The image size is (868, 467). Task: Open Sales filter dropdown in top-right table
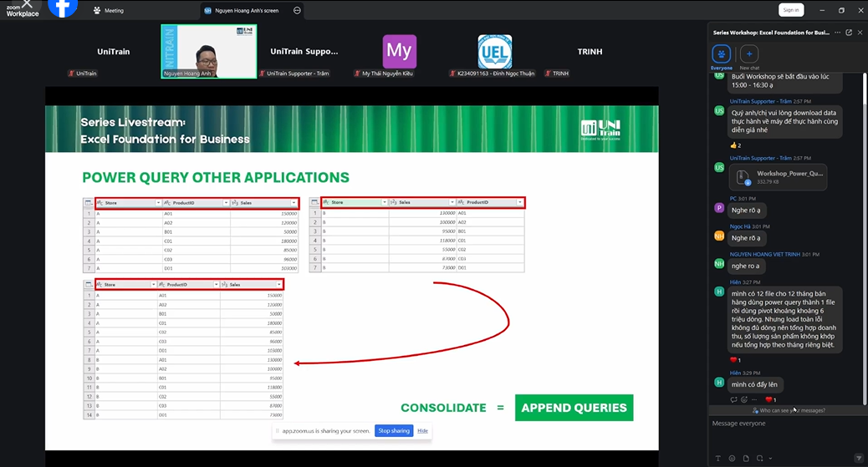[452, 202]
